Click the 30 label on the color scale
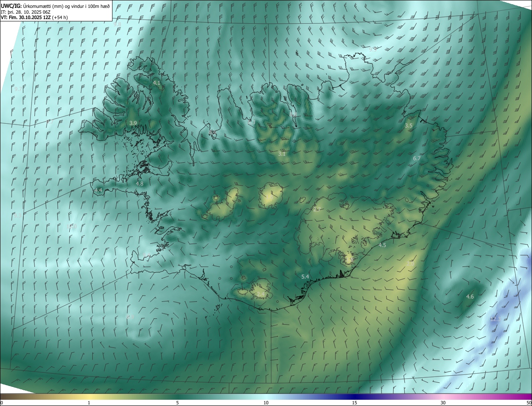Viewport: 532px width, 406px height. pos(443,403)
